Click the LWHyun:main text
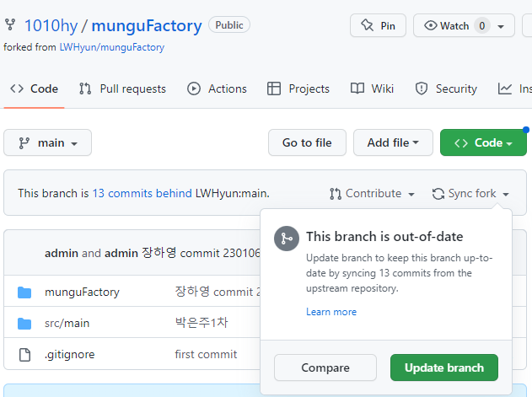This screenshot has width=532, height=397. pos(233,193)
